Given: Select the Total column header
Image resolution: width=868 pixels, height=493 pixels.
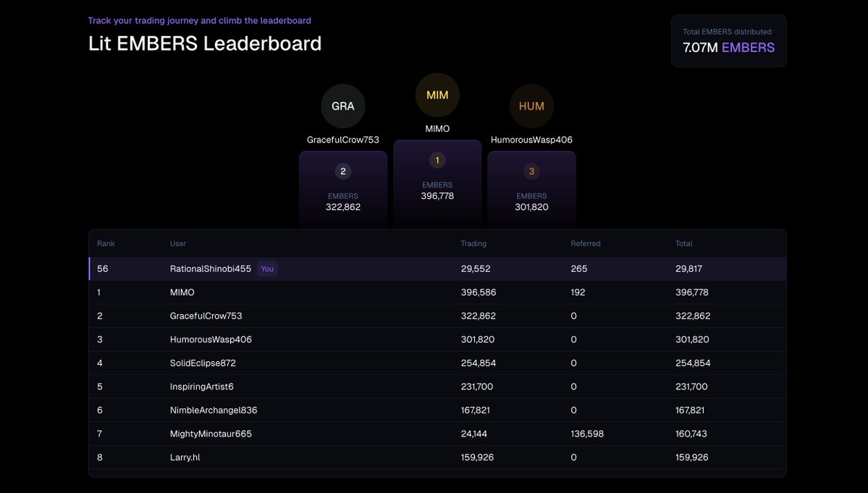Looking at the screenshot, I should click(x=683, y=243).
